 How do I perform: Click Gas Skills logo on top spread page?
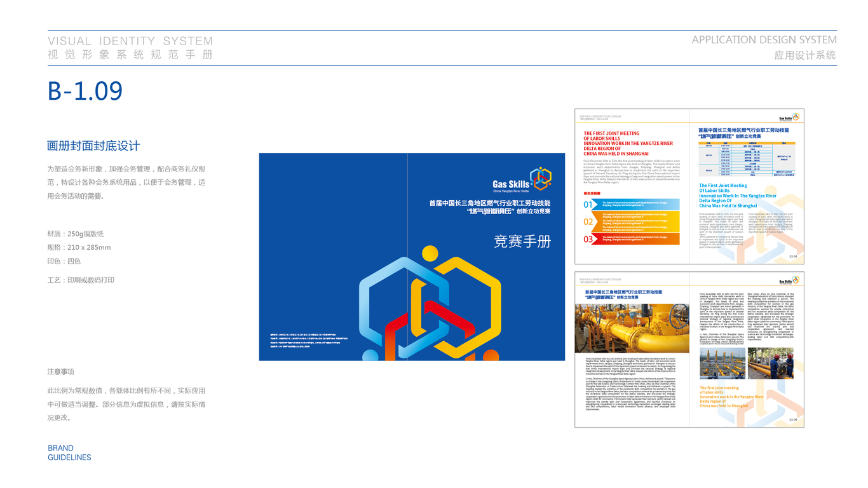(x=789, y=118)
